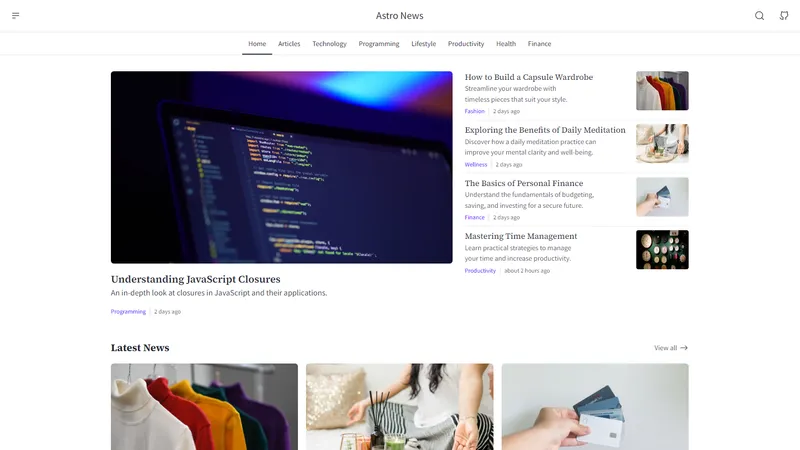Read How to Build a Capsule Wardrobe
Viewport: 800px width, 450px height.
pos(529,77)
